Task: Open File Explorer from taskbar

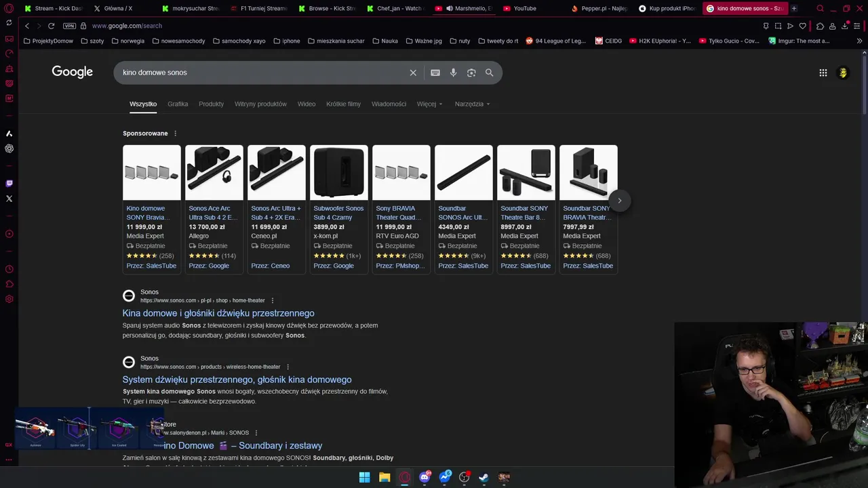Action: point(384,477)
